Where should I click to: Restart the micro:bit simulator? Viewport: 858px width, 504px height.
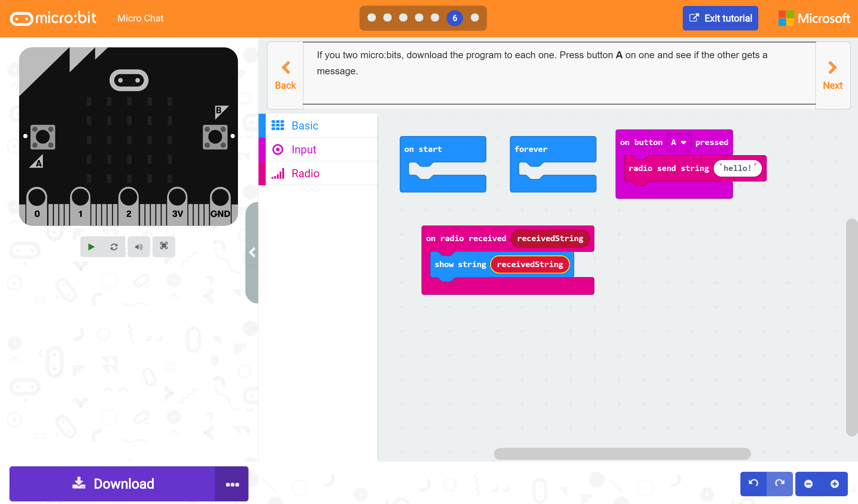click(x=114, y=247)
